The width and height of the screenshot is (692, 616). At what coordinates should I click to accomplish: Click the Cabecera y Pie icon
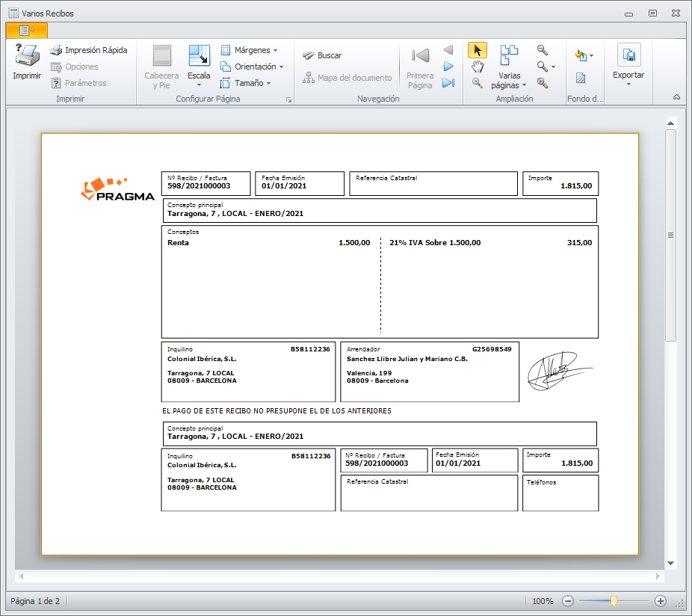(x=162, y=55)
